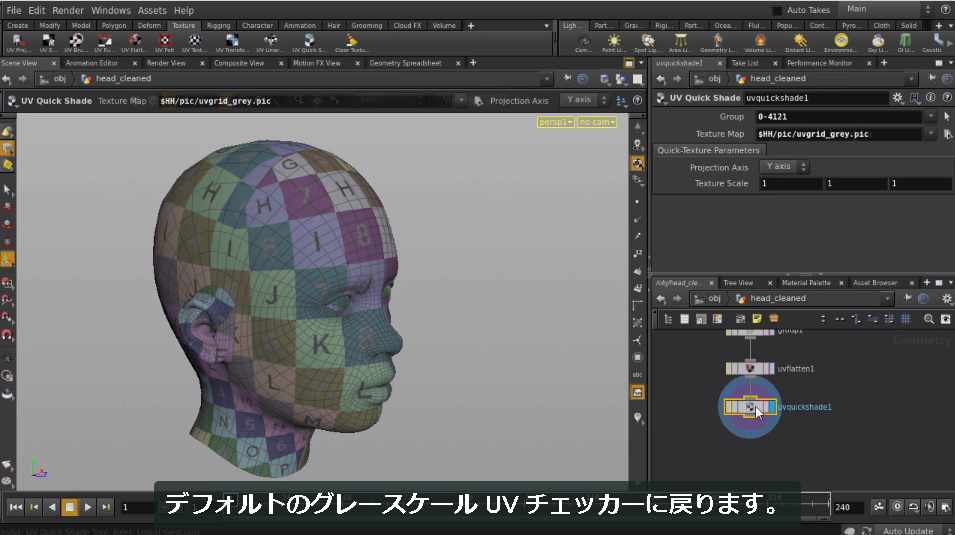The image size is (955, 535).
Task: Toggle the display flag on uvquickshade1 node
Action: tap(771, 407)
